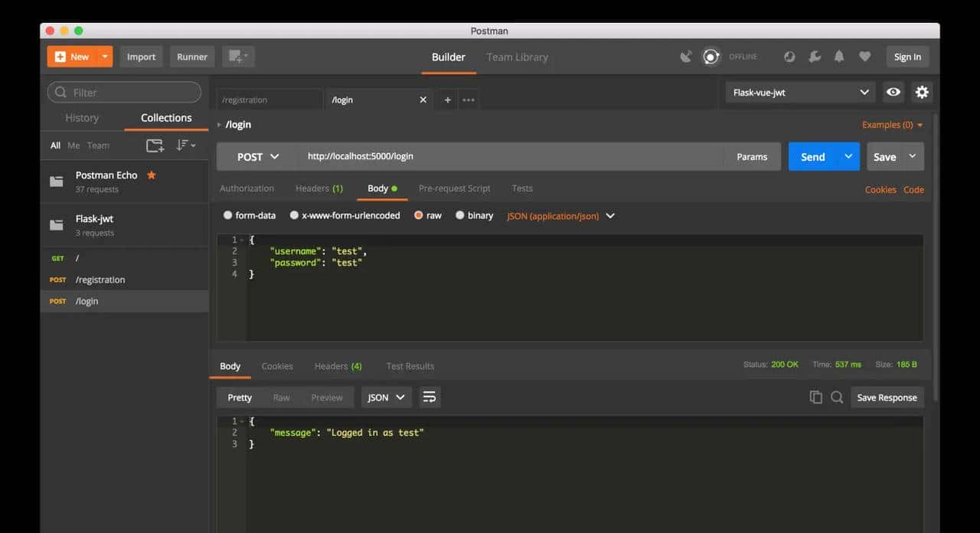
Task: Open manage environments gear icon
Action: tap(922, 92)
